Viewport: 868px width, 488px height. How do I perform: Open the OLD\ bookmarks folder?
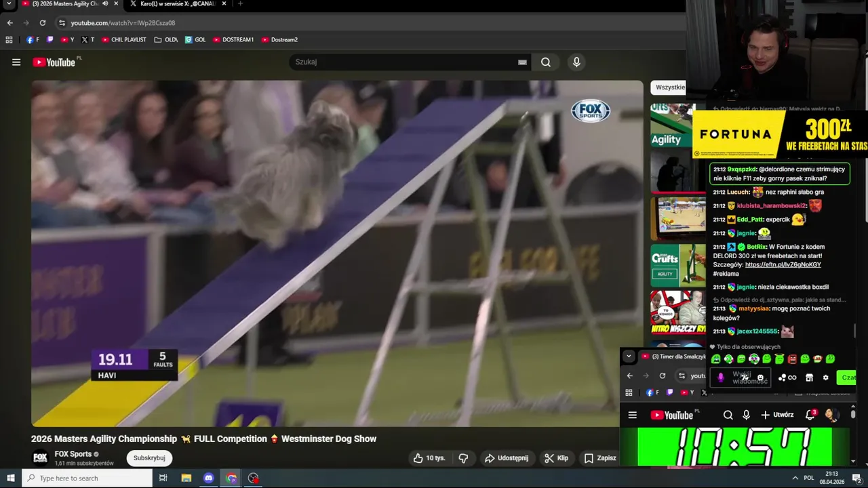coord(166,39)
